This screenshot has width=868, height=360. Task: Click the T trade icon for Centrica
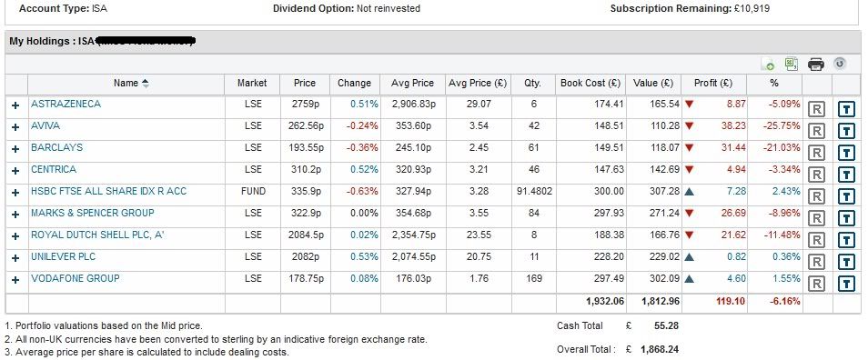[847, 175]
